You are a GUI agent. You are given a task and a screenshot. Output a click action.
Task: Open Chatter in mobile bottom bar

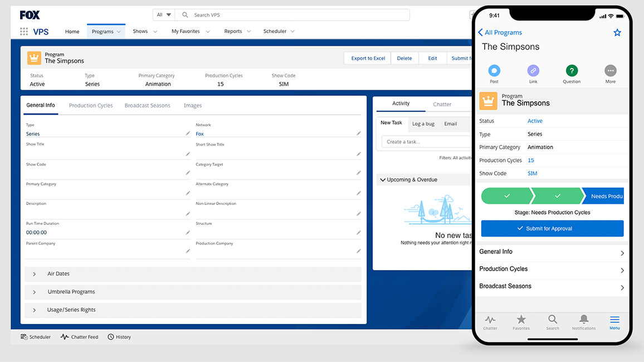tap(490, 320)
